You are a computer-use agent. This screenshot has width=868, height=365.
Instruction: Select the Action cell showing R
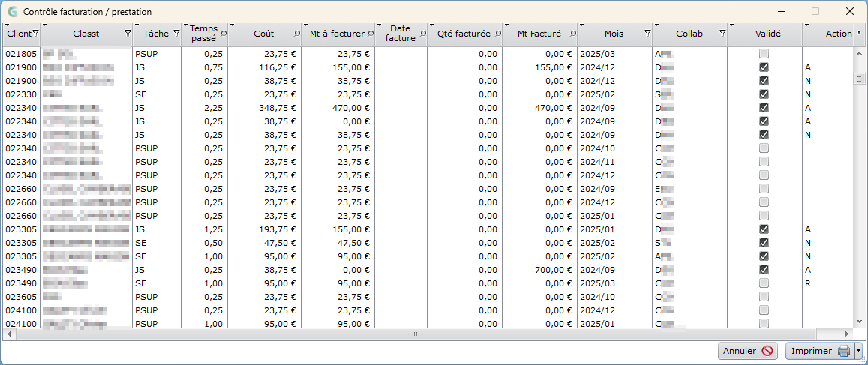point(827,283)
